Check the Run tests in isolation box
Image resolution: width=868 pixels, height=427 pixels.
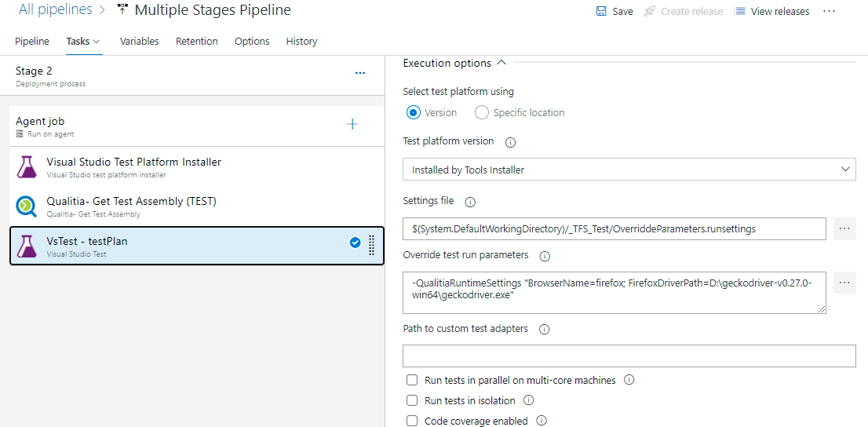pos(412,400)
